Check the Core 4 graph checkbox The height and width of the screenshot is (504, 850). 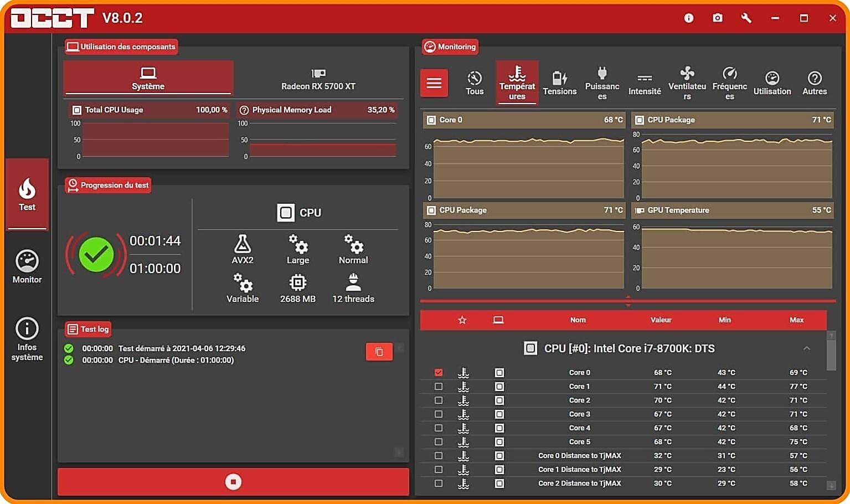click(439, 428)
